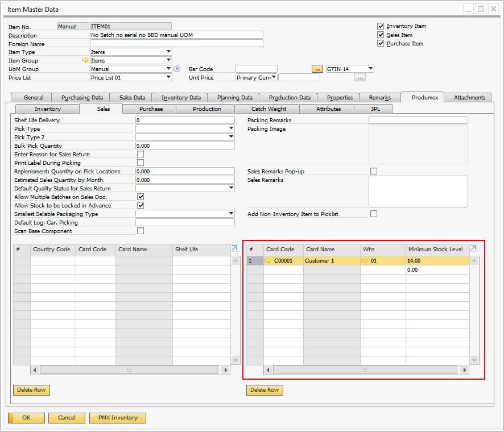Viewport: 504px width, 432px height.
Task: Open the Pick Type dropdown
Action: (231, 129)
